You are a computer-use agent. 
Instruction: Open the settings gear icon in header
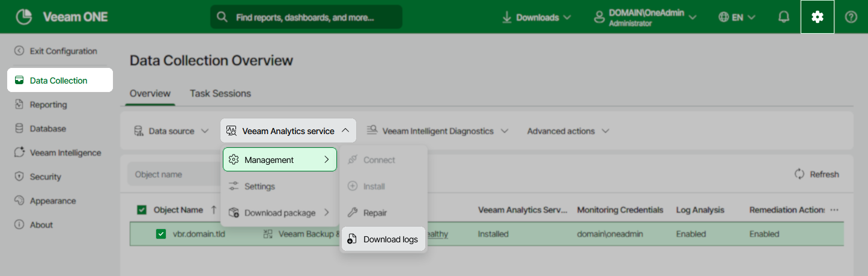(818, 17)
